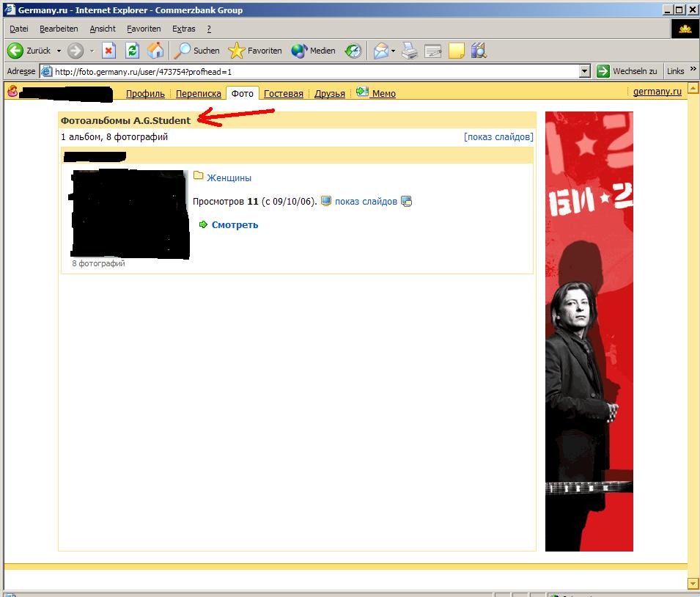Expand the Links toolbar chevron
Screen dimensions: 700x597
693,70
